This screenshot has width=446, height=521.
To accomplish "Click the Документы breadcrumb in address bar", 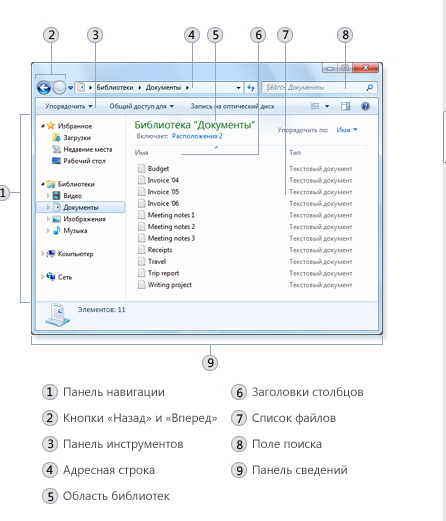I will tap(163, 88).
